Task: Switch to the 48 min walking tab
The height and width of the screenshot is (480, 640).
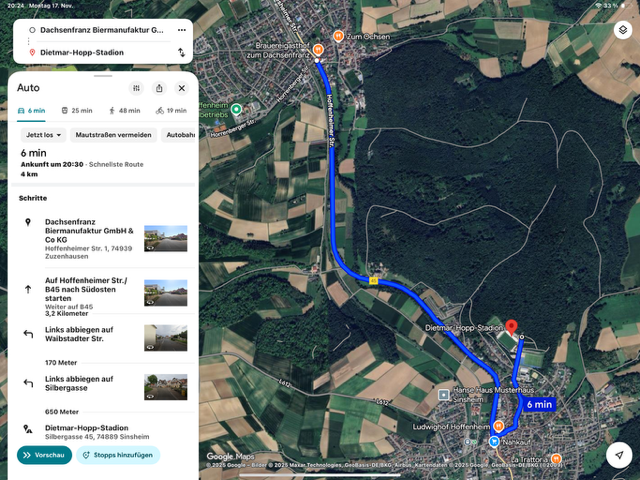Action: [x=124, y=111]
